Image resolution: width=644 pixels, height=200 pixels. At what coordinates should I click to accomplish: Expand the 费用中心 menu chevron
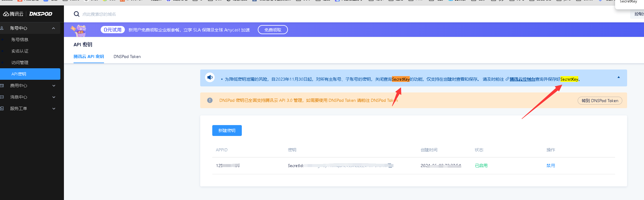coord(54,85)
